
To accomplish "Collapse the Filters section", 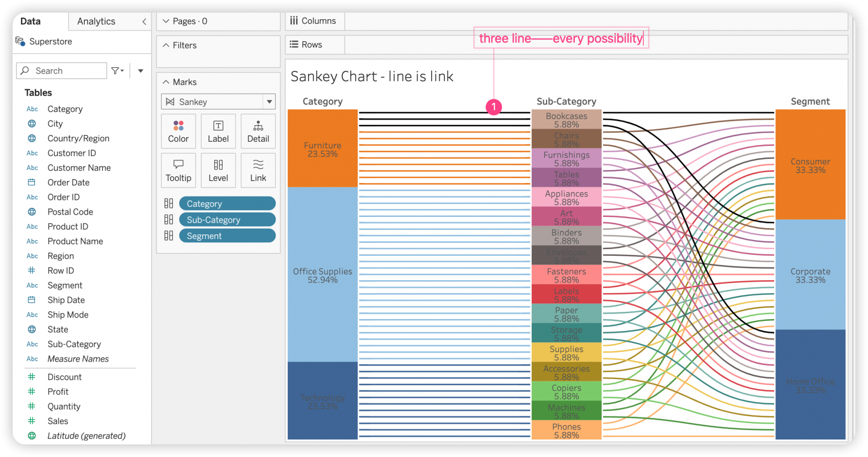I will click(x=166, y=45).
